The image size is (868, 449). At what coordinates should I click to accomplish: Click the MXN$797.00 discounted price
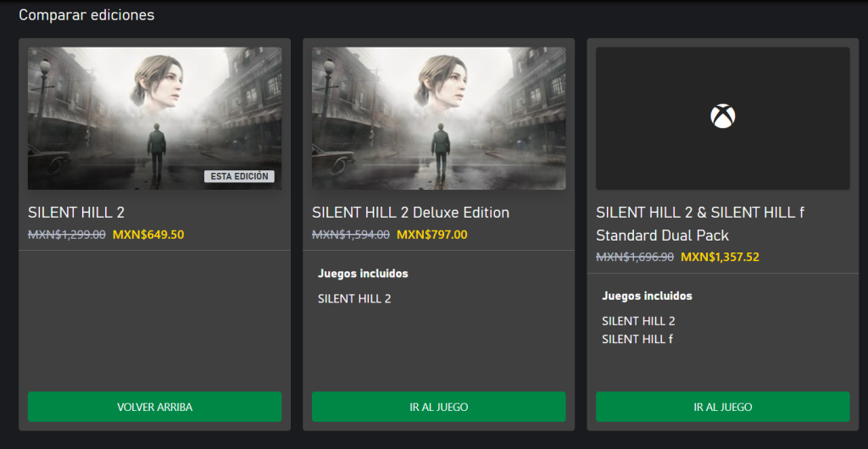[431, 235]
